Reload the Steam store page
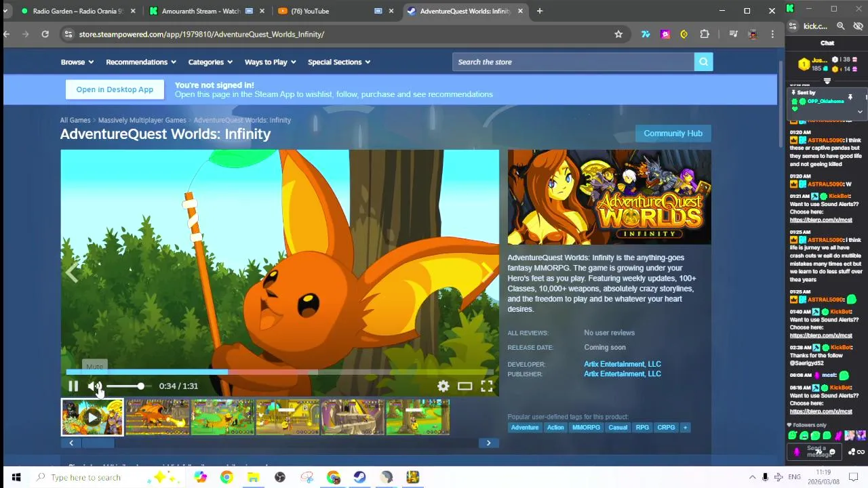Image resolution: width=868 pixels, height=488 pixels. [x=45, y=34]
